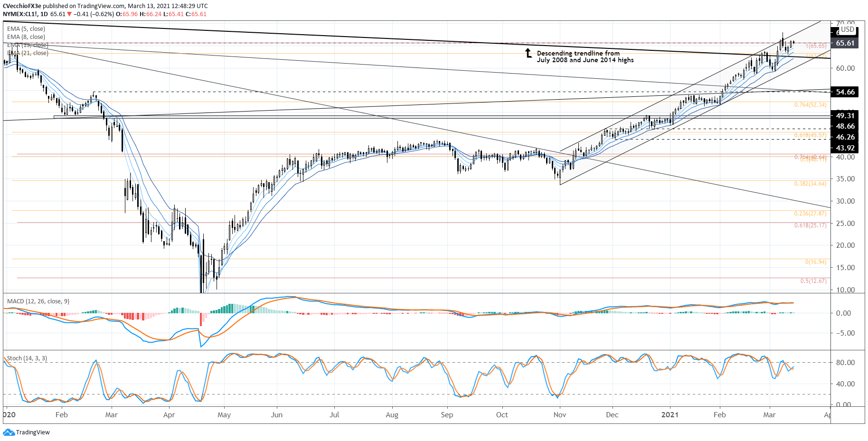868x441 pixels.
Task: Click the 0(16.94) Fibonacci label
Action: [x=816, y=262]
